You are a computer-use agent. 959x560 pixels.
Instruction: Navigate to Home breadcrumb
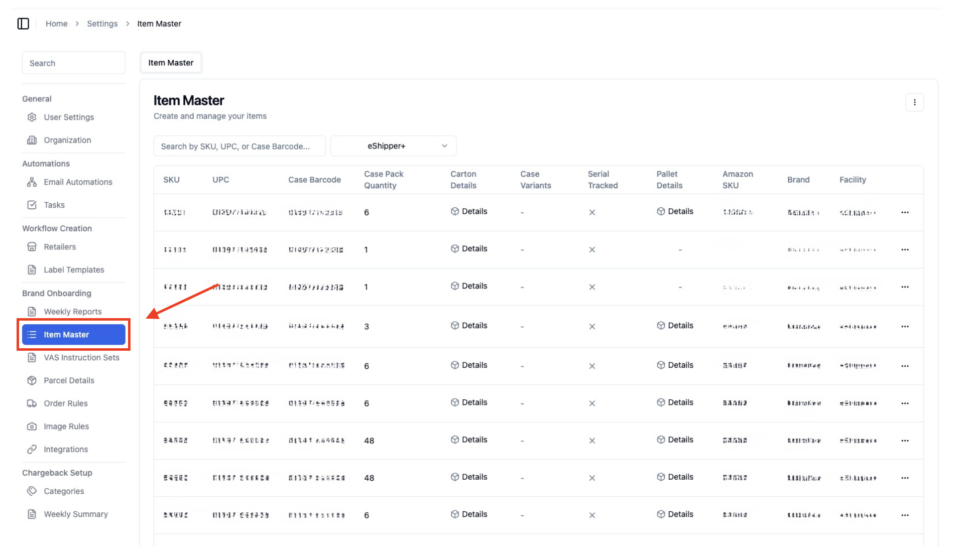pos(56,24)
